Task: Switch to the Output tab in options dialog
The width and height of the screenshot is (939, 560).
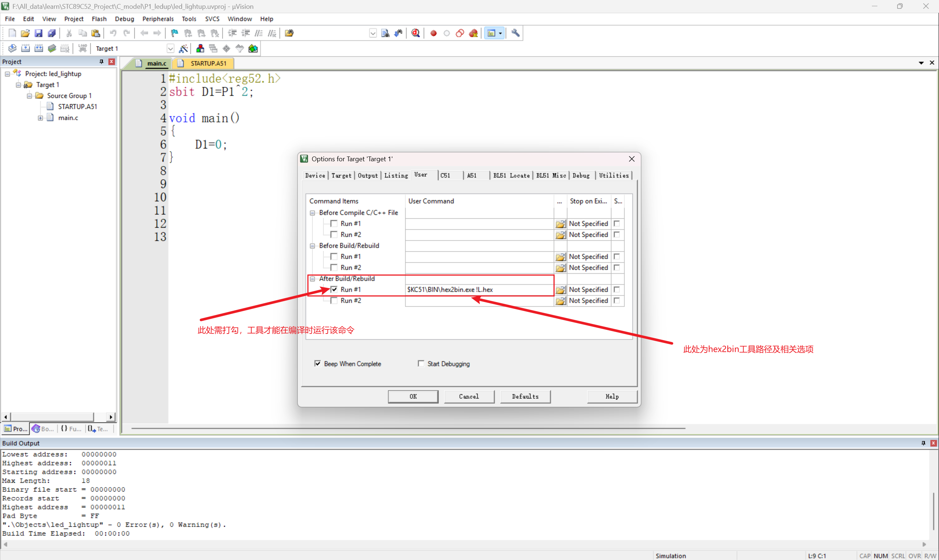Action: click(368, 176)
